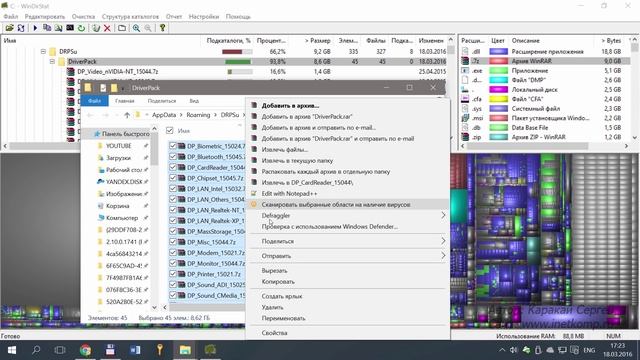Click the Explorer up-arrow navigation icon
The image size is (640, 360).
pyautogui.click(x=127, y=115)
